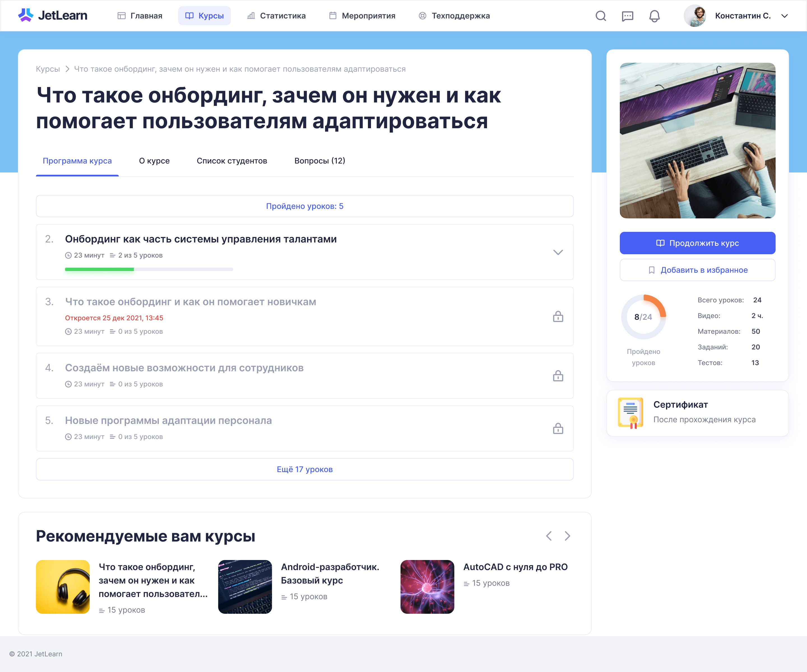Expand completed lessons bar «Пройдено уроков: 5»
This screenshot has width=807, height=672.
[x=304, y=206]
